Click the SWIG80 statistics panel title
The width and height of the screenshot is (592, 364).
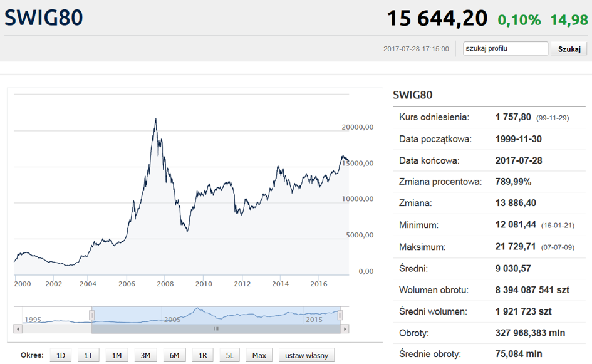(x=412, y=95)
